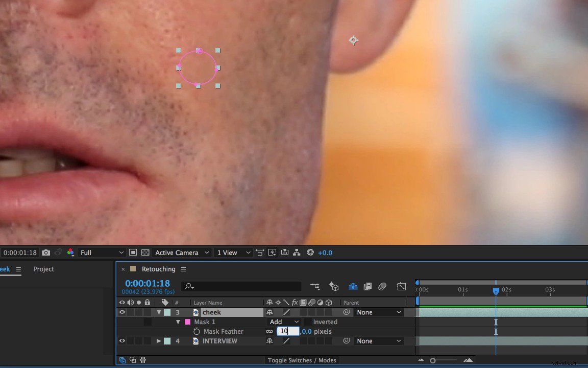
Task: Switch to the Project tab
Action: click(x=43, y=269)
